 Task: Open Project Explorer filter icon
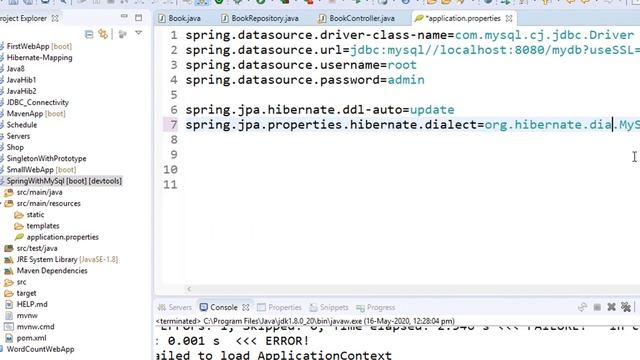122,34
